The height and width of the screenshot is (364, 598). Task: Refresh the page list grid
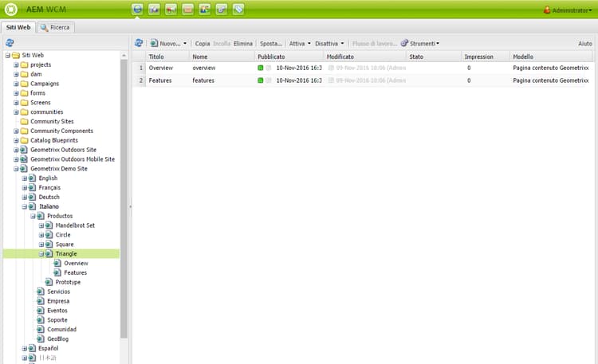[139, 43]
